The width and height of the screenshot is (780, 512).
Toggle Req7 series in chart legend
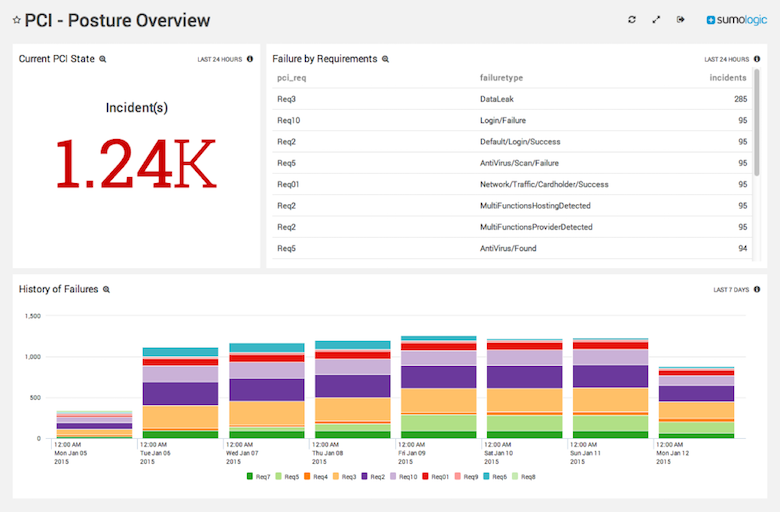coord(258,477)
